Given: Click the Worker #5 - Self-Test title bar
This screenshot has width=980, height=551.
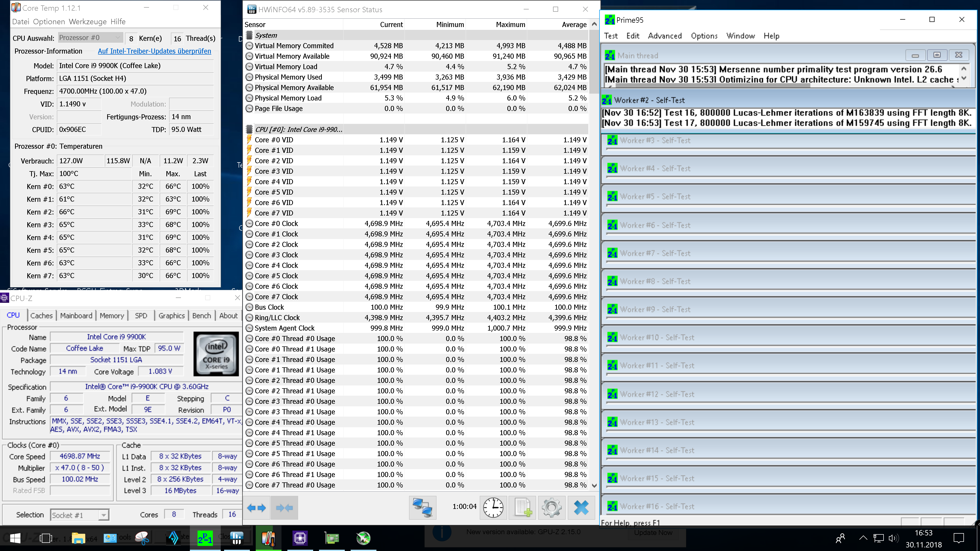Looking at the screenshot, I should (788, 196).
